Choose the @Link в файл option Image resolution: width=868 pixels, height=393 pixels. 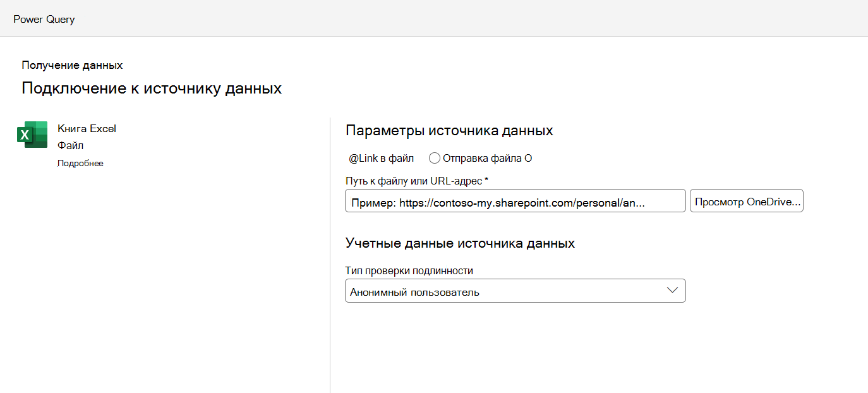click(x=381, y=158)
